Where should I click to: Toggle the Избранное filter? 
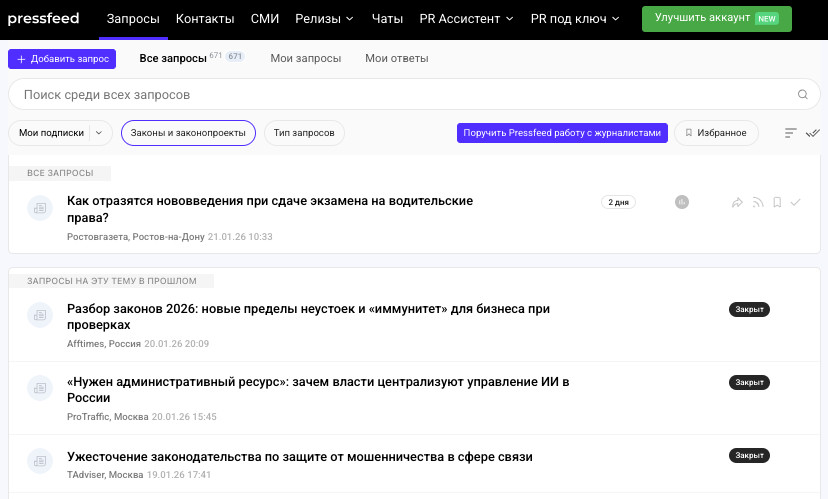(x=716, y=133)
